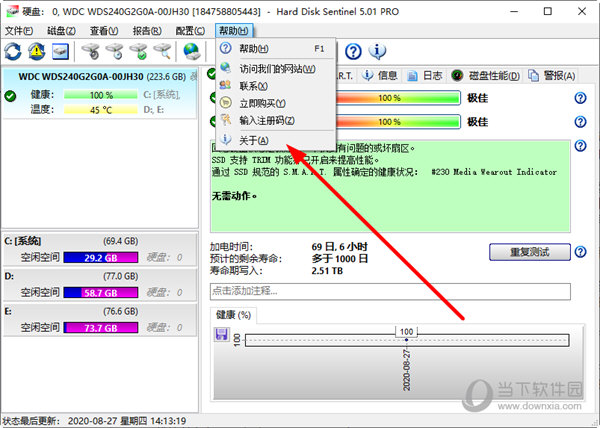Click the 无需动作。 text in status box

click(234, 196)
